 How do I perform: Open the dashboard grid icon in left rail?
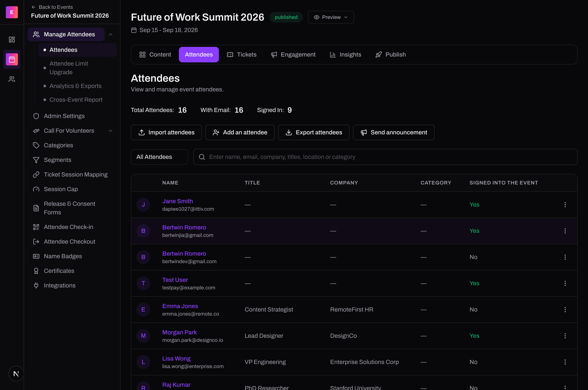pyautogui.click(x=12, y=40)
